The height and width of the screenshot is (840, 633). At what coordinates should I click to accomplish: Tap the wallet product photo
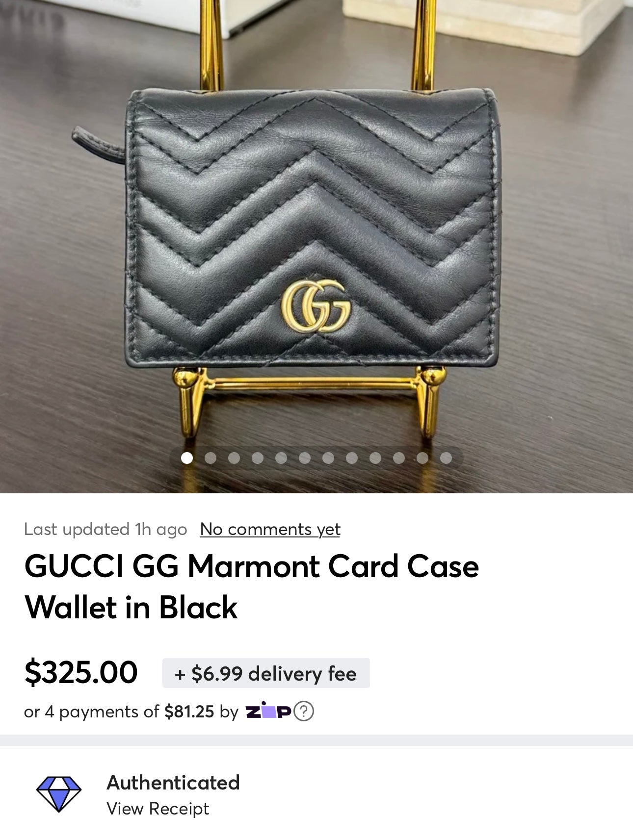pos(316,226)
